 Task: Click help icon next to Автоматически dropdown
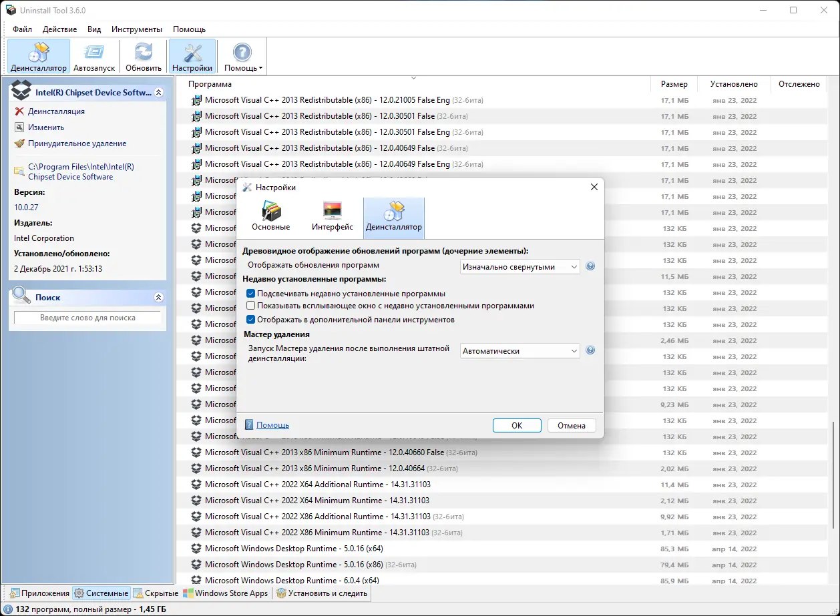(x=590, y=350)
